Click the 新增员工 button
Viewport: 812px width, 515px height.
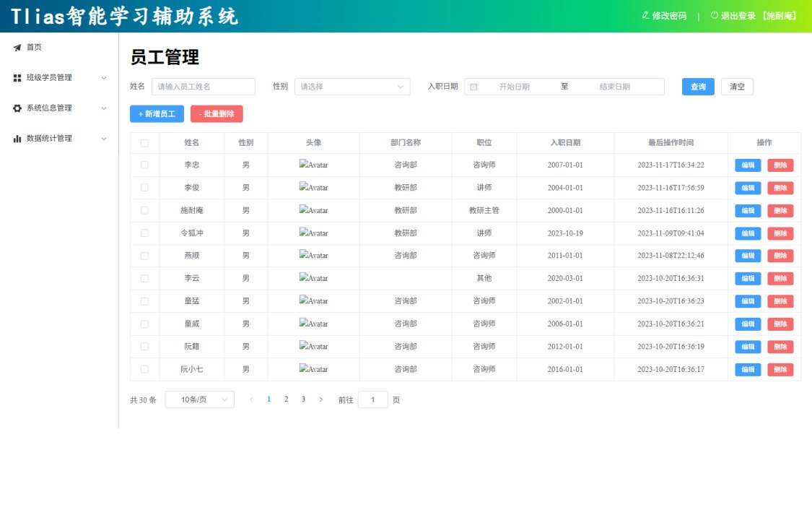157,114
